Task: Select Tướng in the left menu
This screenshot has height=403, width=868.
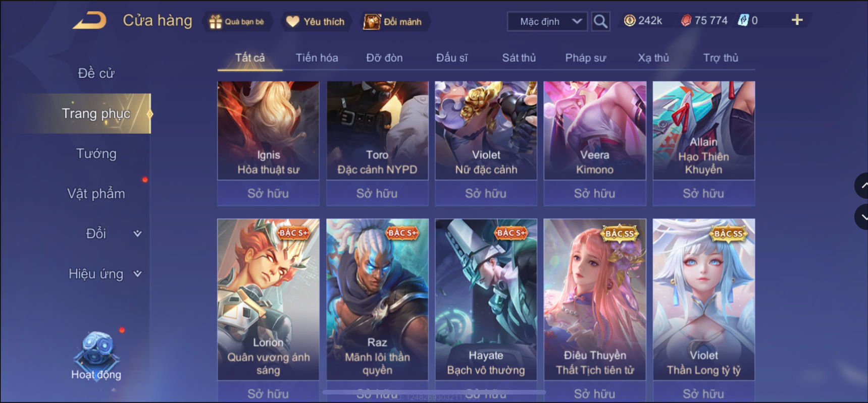Action: [96, 153]
